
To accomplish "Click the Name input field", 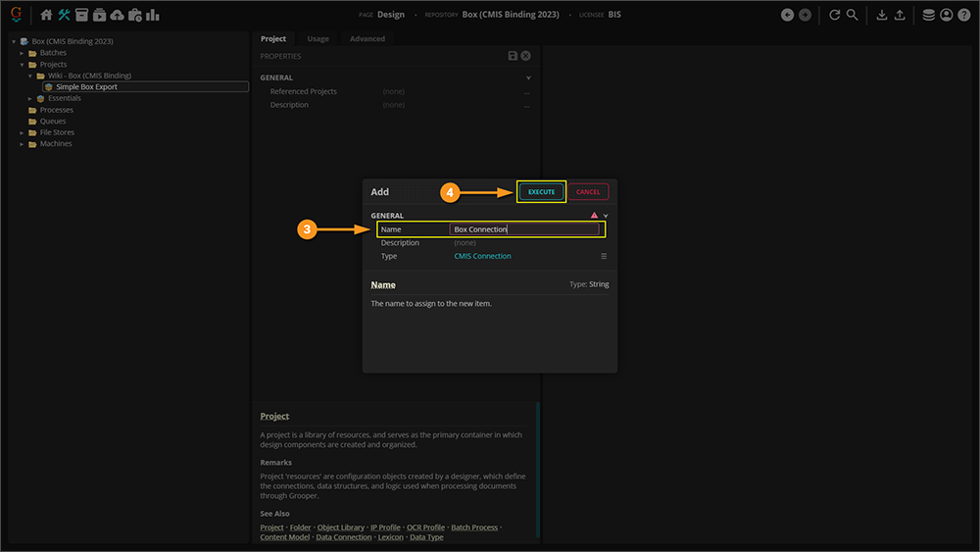I will tap(523, 229).
